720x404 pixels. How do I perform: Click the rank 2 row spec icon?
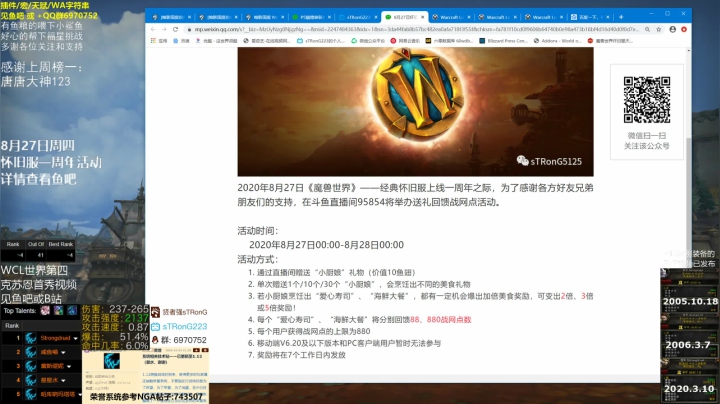click(31, 352)
